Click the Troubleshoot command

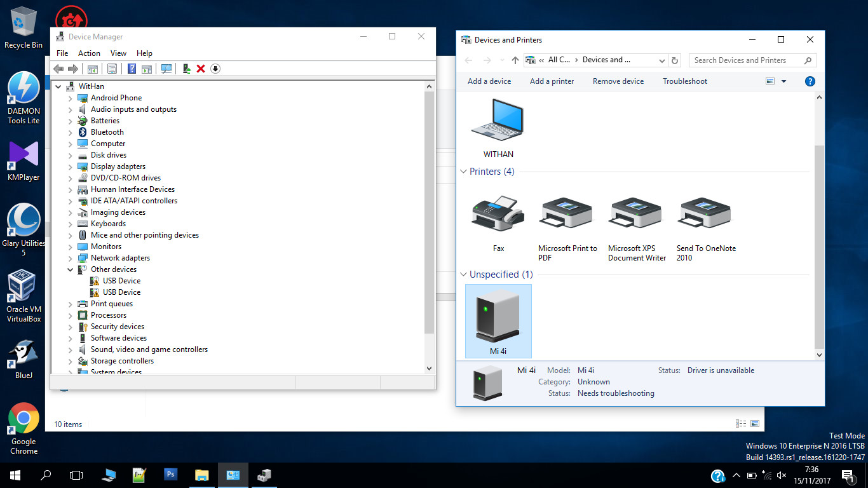click(x=685, y=81)
